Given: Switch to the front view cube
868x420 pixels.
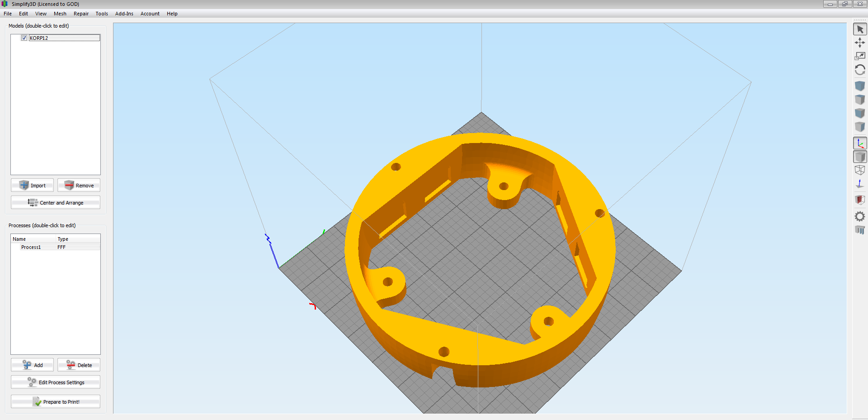Looking at the screenshot, I should [860, 113].
